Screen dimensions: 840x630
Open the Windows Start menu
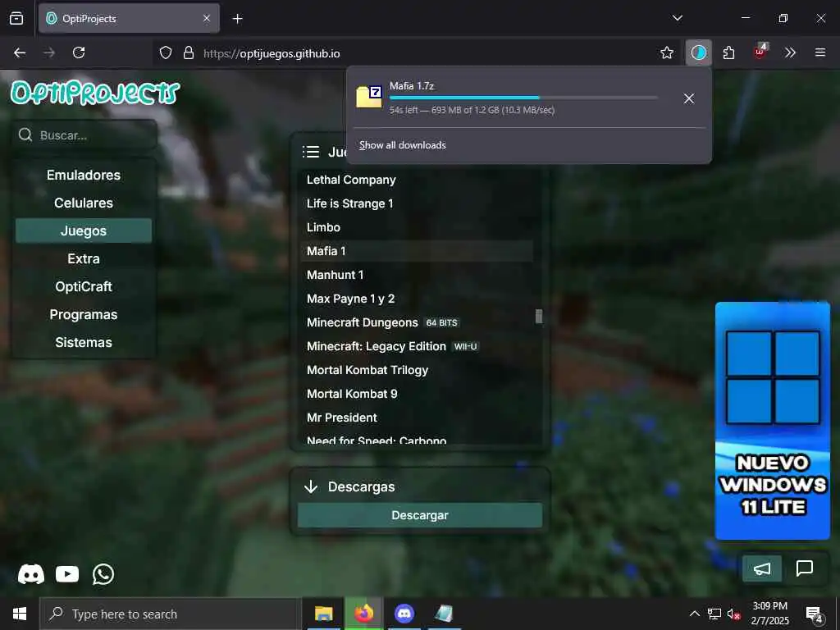coord(20,614)
